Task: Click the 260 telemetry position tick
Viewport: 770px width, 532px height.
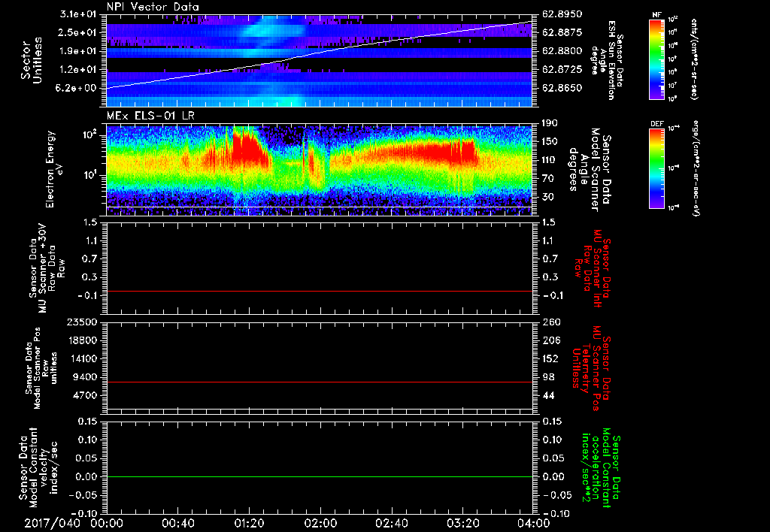Action: [550, 322]
